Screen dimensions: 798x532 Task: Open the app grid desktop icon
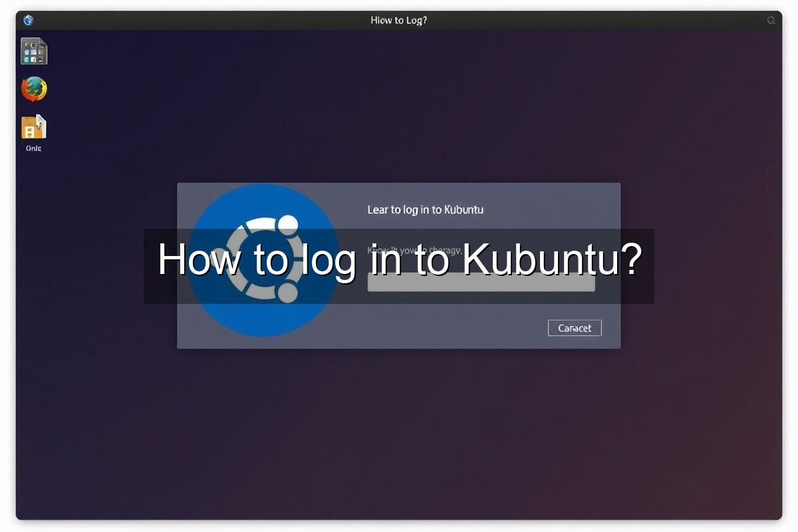(34, 51)
